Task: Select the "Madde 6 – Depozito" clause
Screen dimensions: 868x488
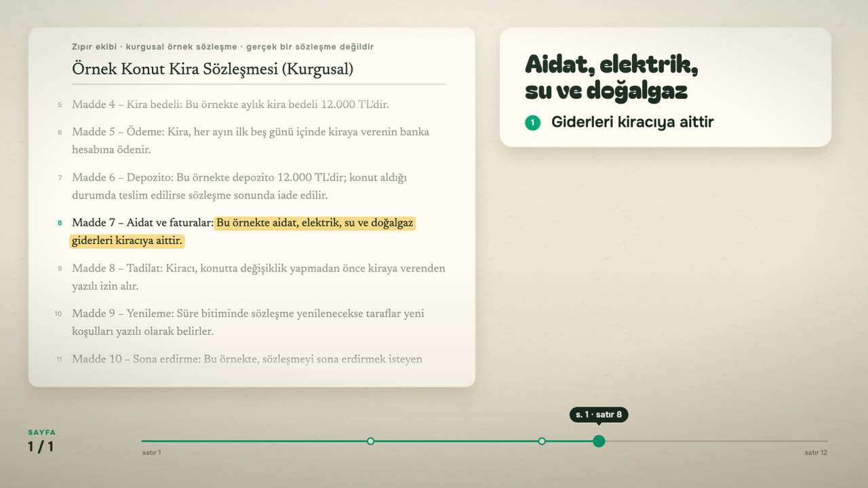Action: 239,186
